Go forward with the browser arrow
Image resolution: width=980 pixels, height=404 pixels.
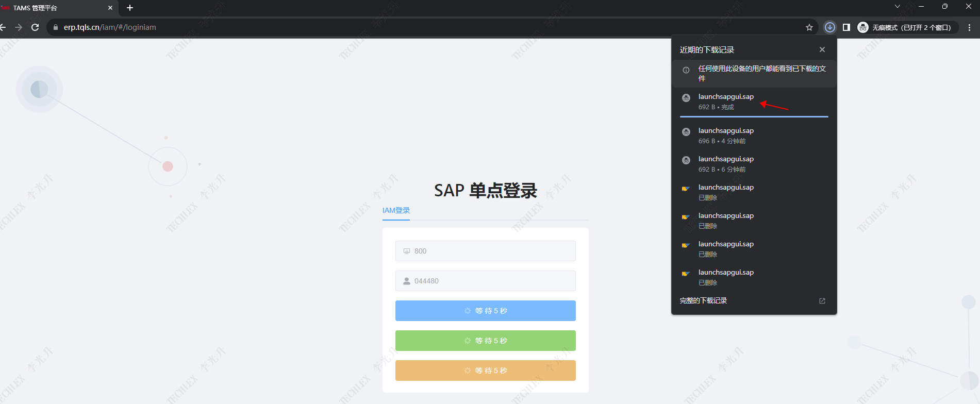[x=19, y=27]
